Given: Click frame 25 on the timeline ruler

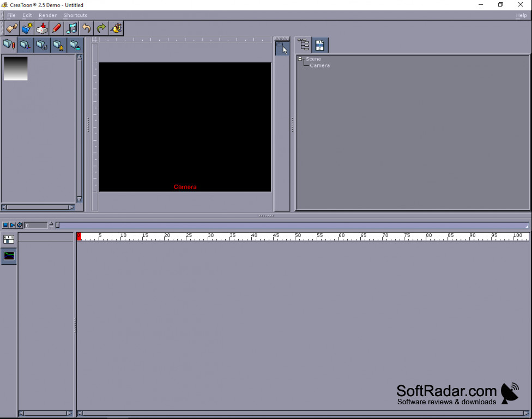Looking at the screenshot, I should click(189, 235).
